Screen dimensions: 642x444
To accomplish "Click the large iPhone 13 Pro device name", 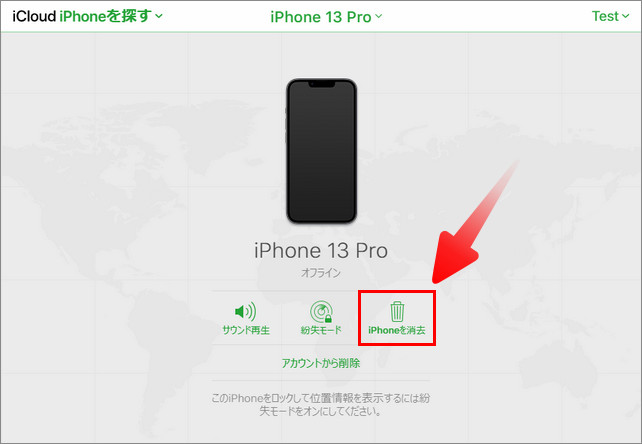I will pyautogui.click(x=321, y=251).
